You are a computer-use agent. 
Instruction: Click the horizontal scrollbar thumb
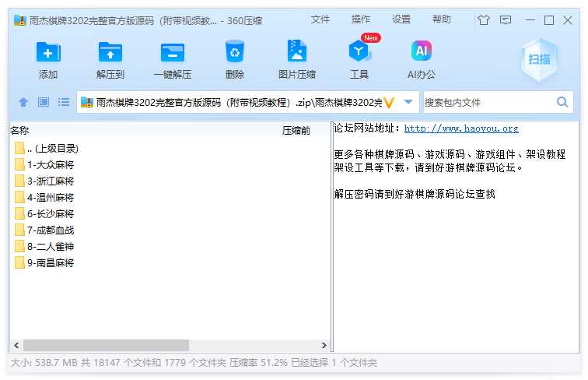(106, 345)
